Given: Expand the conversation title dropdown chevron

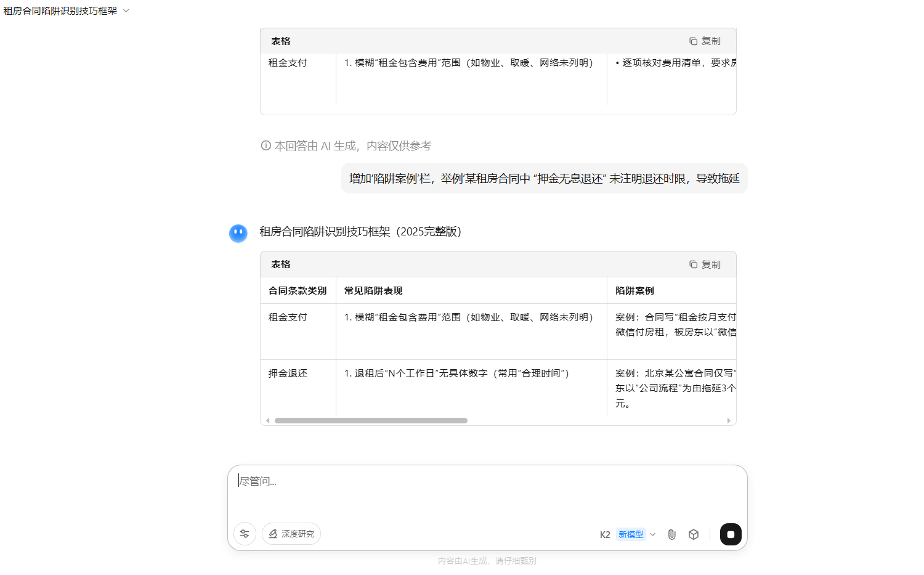Looking at the screenshot, I should click(x=126, y=10).
